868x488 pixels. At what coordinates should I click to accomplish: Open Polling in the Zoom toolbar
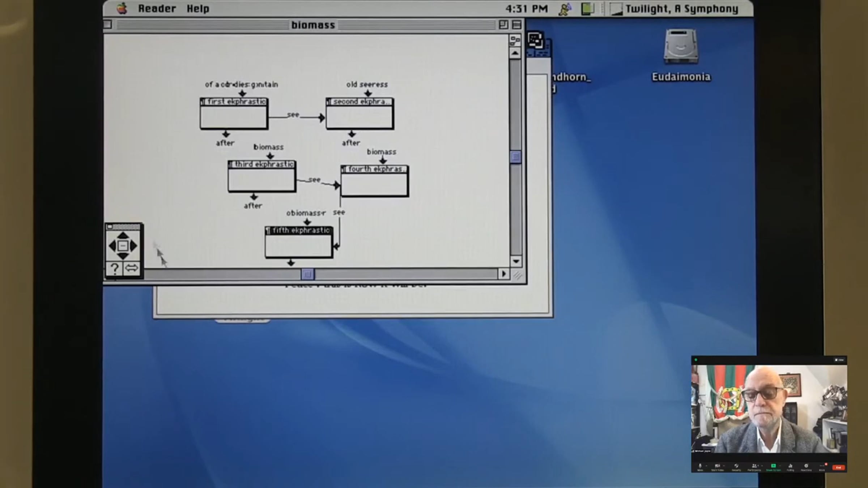tap(790, 467)
